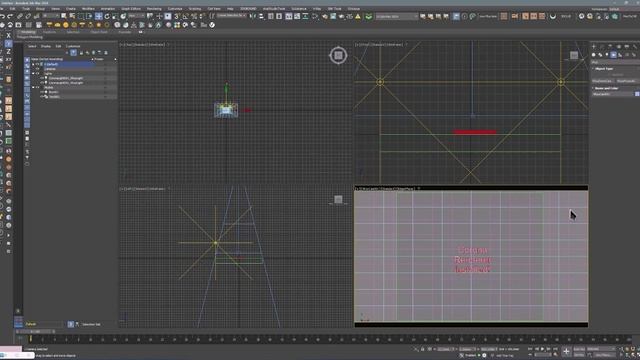
Task: Toggle visibility eye of CoronaLight001 row
Action: tap(42, 78)
